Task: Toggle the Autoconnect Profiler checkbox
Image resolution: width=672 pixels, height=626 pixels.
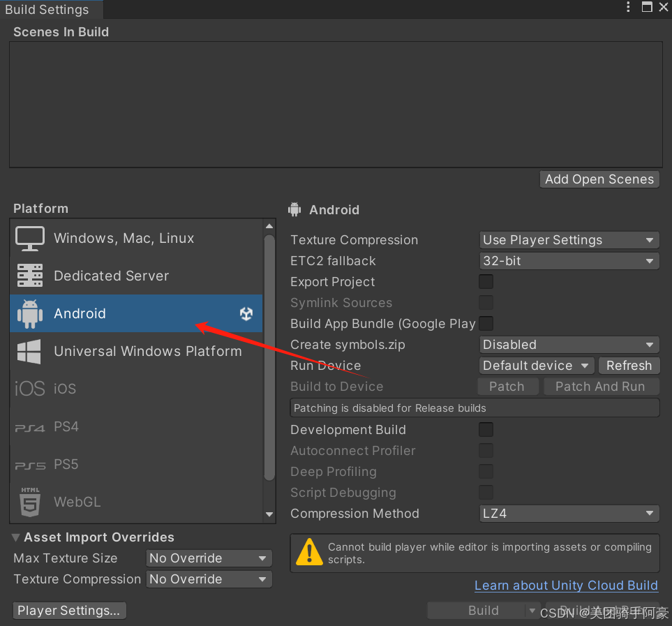Action: pyautogui.click(x=486, y=450)
